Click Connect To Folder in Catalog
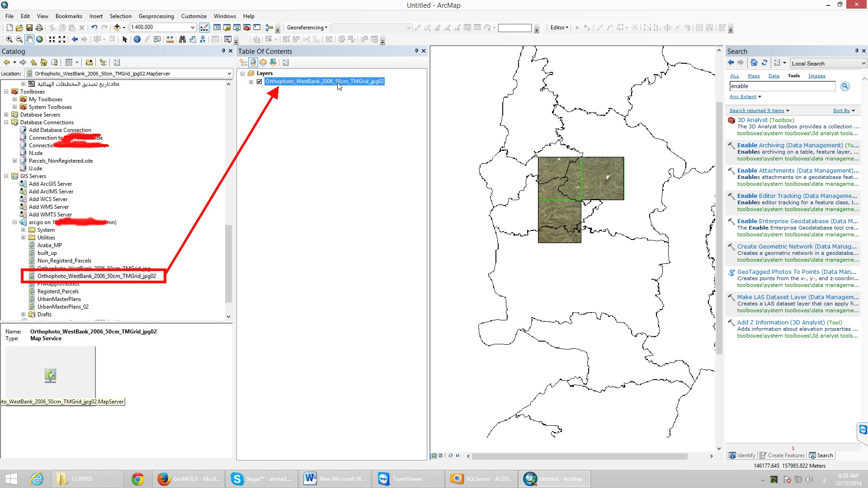This screenshot has height=488, width=868. coord(89,62)
